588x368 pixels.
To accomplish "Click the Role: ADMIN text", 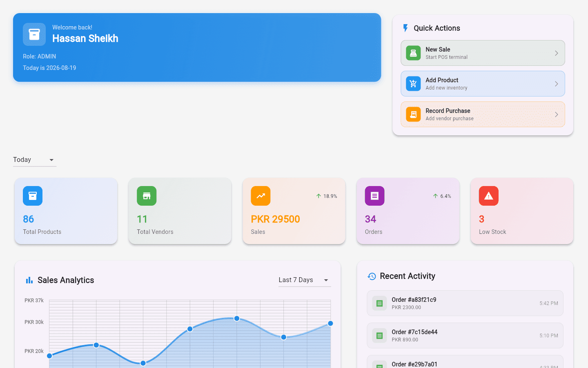I will pos(40,56).
